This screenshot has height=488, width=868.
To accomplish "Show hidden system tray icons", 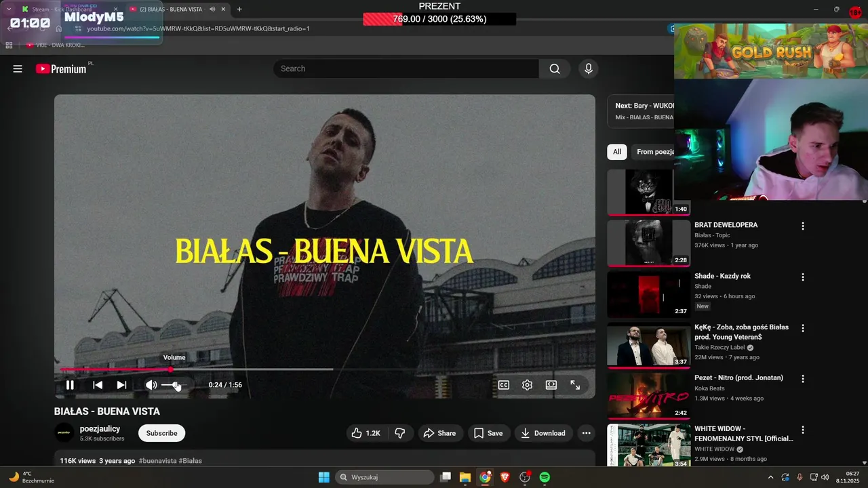I will tap(770, 477).
